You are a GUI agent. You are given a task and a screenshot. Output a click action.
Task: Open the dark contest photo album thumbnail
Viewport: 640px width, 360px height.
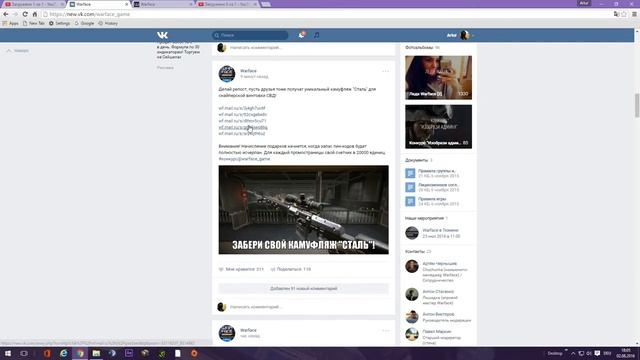click(x=438, y=127)
